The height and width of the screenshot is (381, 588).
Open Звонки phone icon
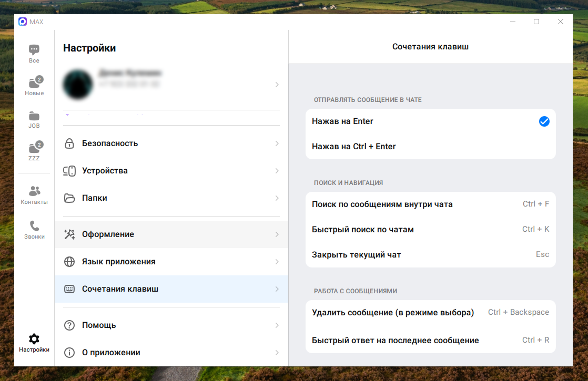(x=34, y=226)
